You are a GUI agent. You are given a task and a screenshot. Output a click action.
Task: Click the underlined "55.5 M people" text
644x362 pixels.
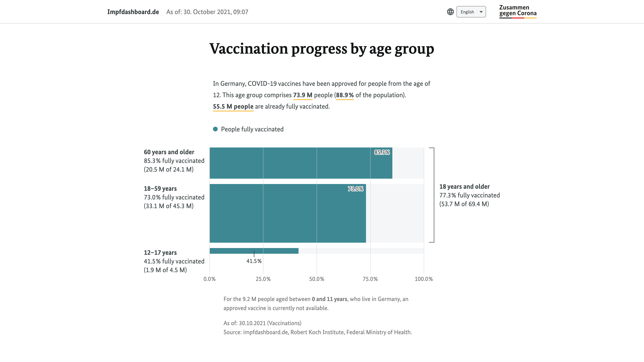(233, 106)
